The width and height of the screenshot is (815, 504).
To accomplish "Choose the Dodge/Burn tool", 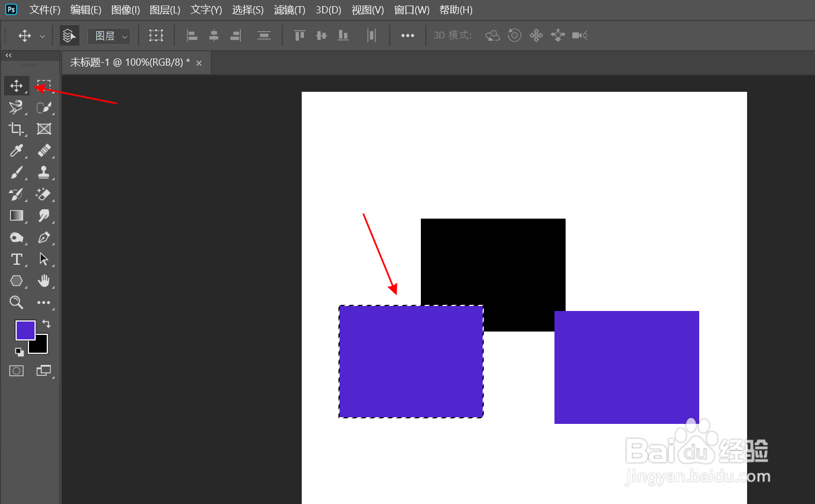I will (x=17, y=238).
